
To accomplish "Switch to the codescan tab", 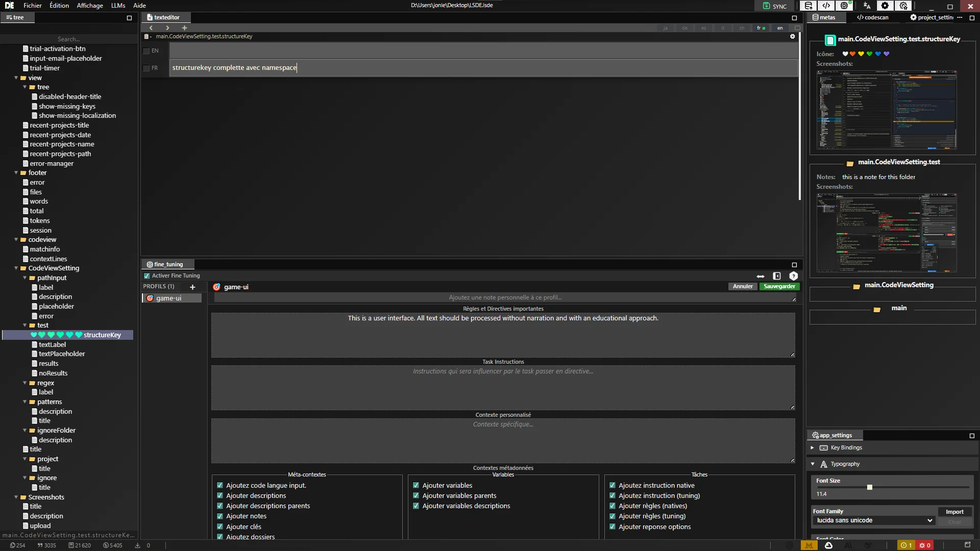I will (x=873, y=17).
